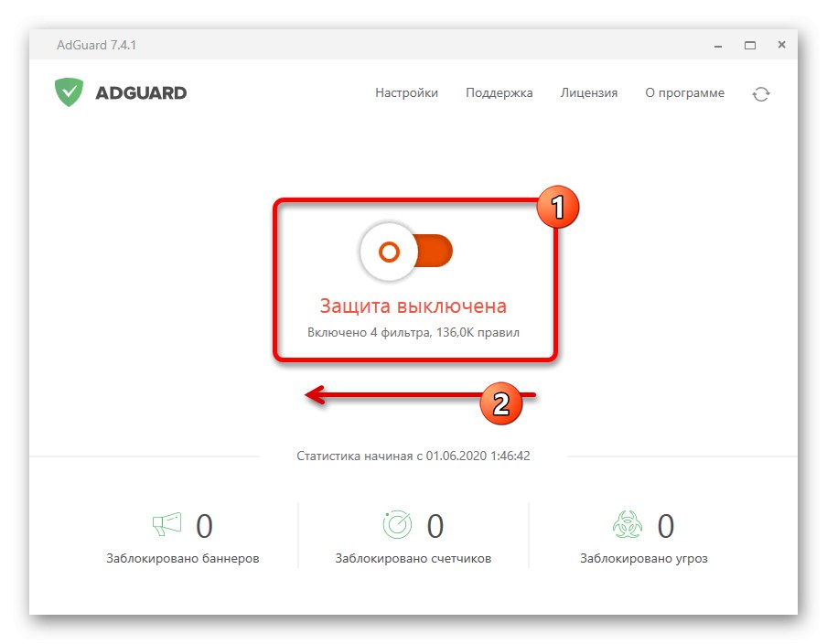Click the blocked banners count 0
This screenshot has width=827, height=644.
tap(204, 526)
